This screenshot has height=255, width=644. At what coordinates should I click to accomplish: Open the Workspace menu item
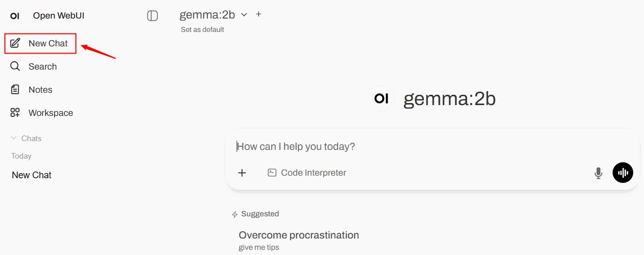(50, 113)
